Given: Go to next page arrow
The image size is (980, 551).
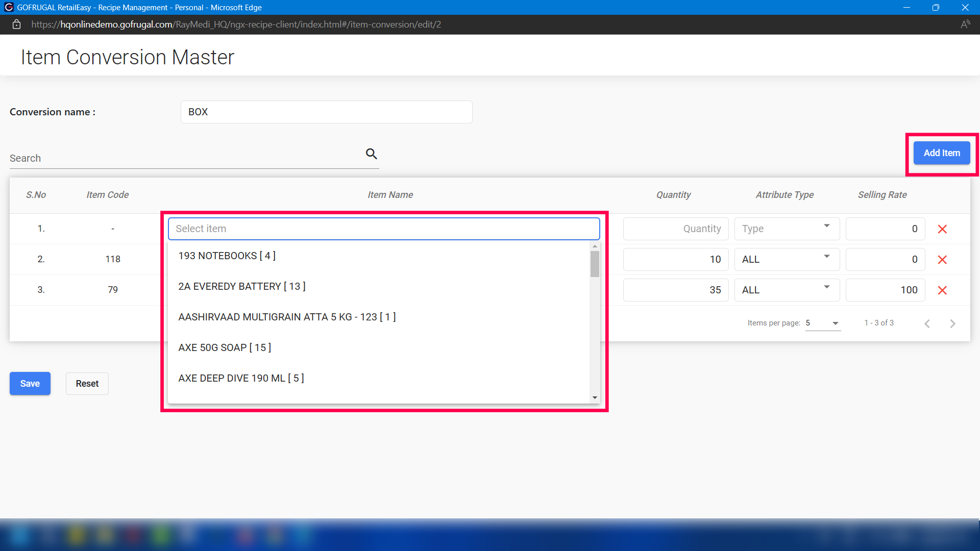Looking at the screenshot, I should point(952,323).
